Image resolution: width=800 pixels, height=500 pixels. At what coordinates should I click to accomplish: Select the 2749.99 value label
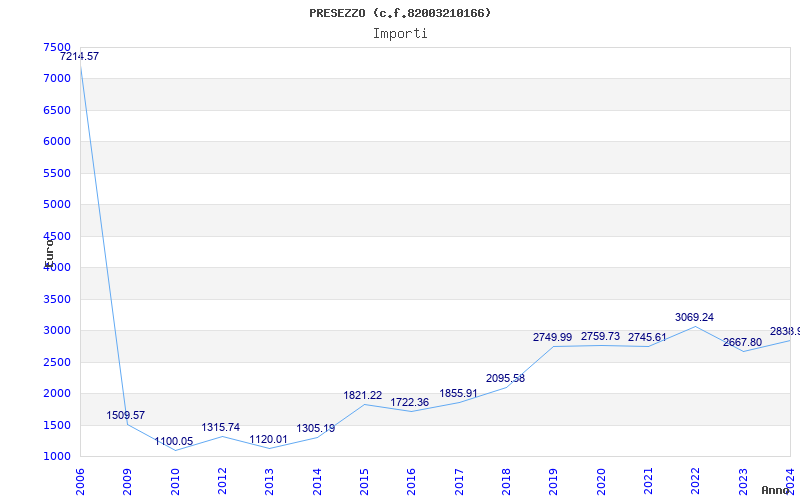(553, 337)
